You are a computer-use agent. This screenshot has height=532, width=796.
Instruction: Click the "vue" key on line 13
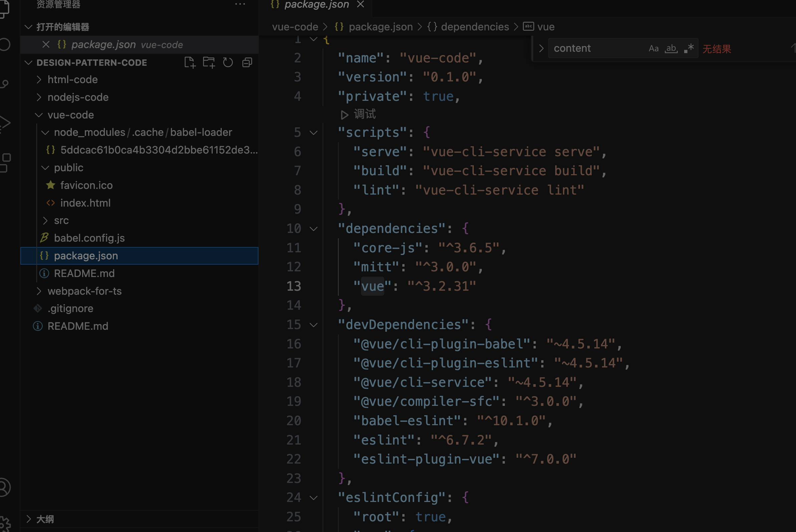(x=372, y=286)
